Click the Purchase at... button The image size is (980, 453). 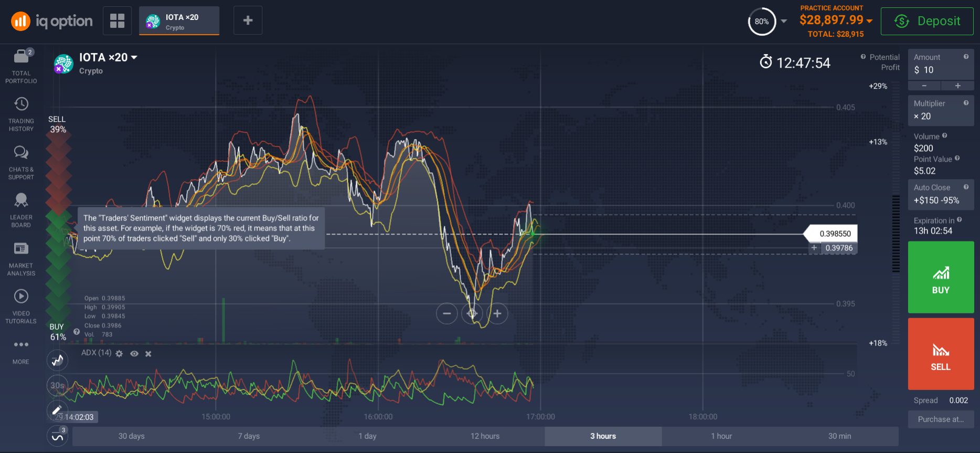[941, 419]
